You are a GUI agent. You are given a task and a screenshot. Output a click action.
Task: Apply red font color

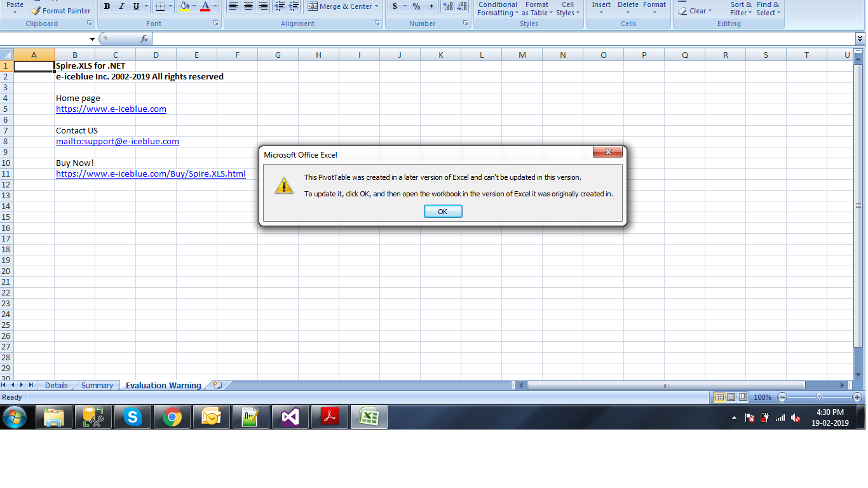[x=205, y=6]
